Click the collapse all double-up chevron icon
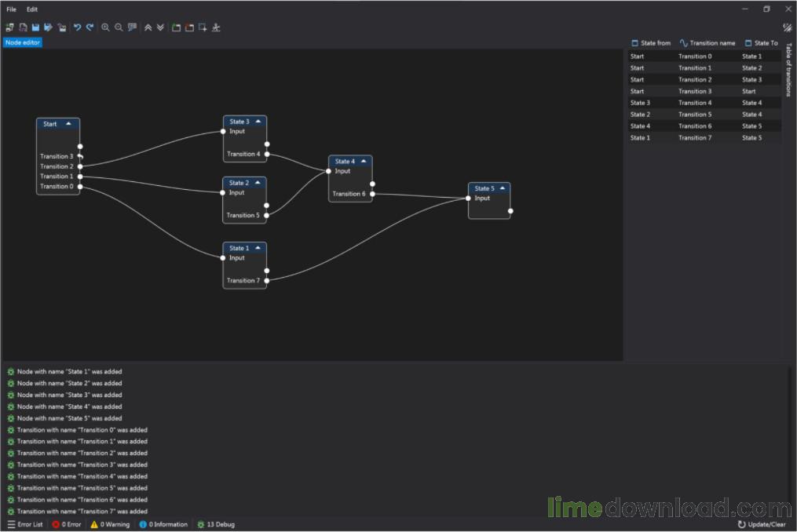 [148, 27]
